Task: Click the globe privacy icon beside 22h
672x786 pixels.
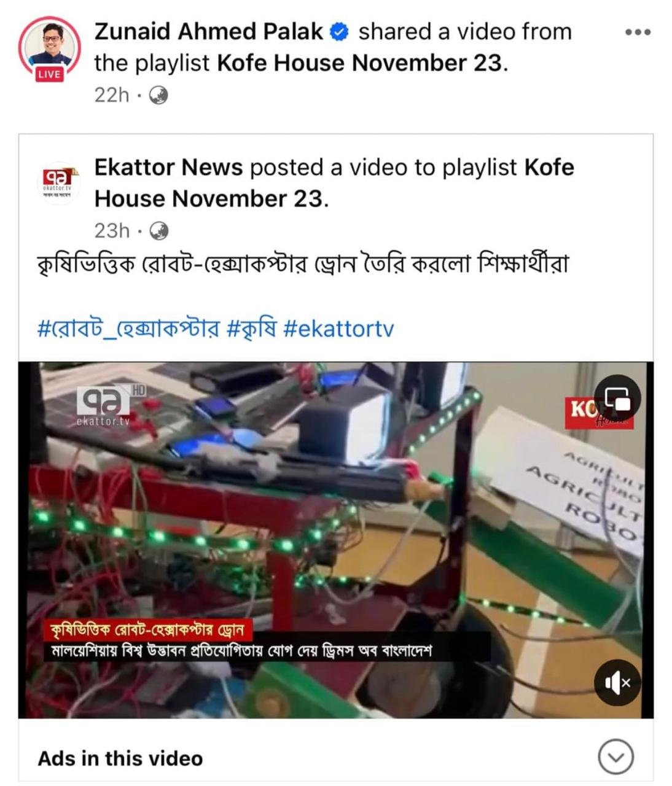Action: pyautogui.click(x=158, y=95)
